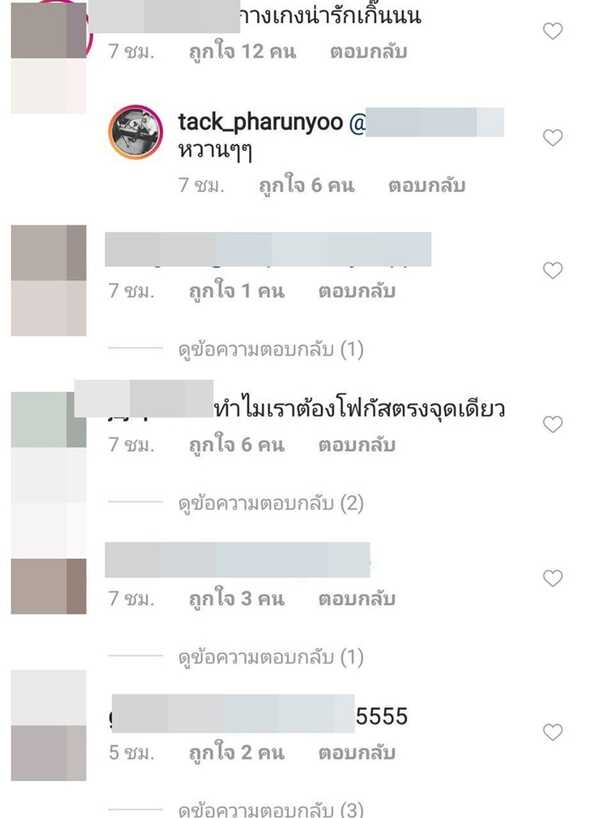Screen dimensions: 600x818
Task: Reply to tack_pharunyoo's comment
Action: point(427,185)
